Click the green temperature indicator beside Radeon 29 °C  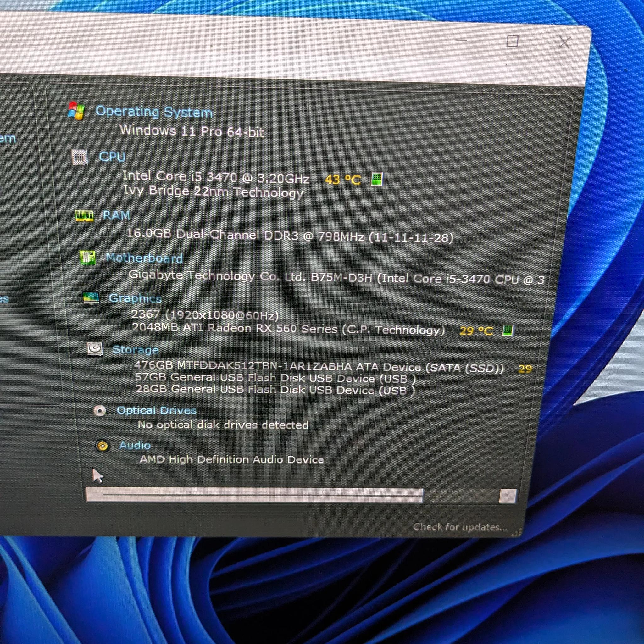click(x=508, y=330)
